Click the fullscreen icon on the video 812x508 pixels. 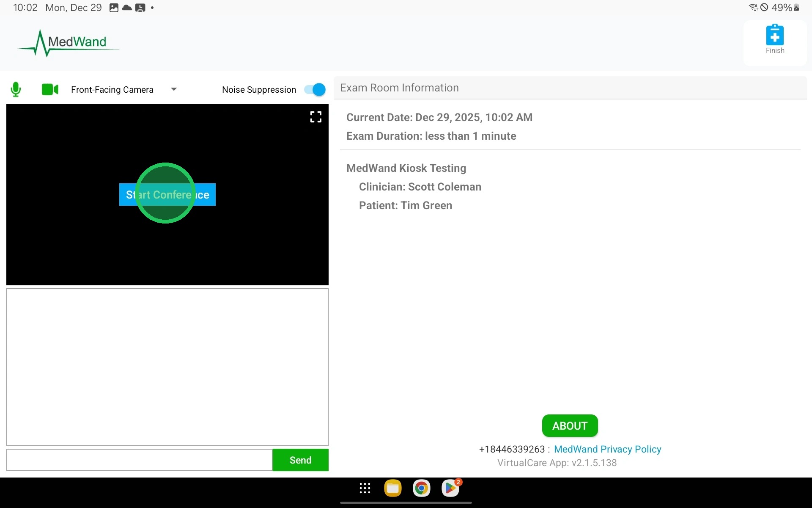click(x=315, y=117)
